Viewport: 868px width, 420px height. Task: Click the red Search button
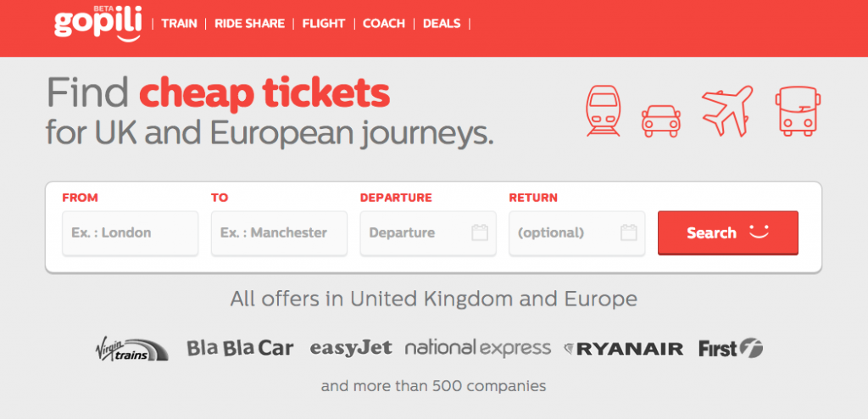click(728, 232)
